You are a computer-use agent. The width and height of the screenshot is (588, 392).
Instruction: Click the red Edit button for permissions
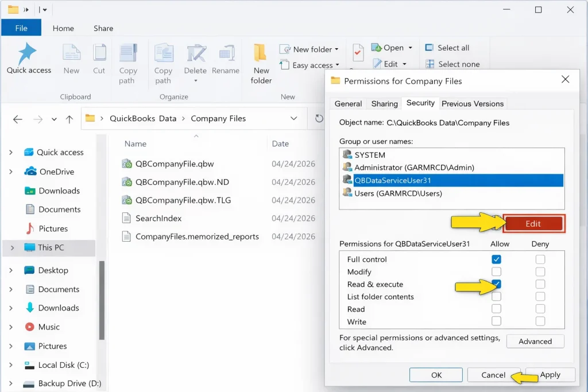(533, 224)
